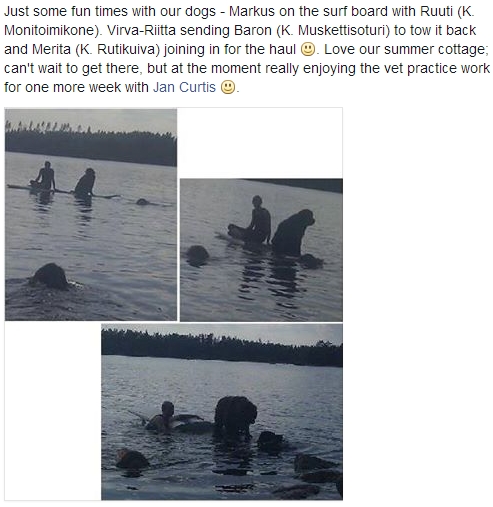Screen dimensions: 493x507
Task: Open the top-left lake photo with treeline
Action: pyautogui.click(x=91, y=215)
